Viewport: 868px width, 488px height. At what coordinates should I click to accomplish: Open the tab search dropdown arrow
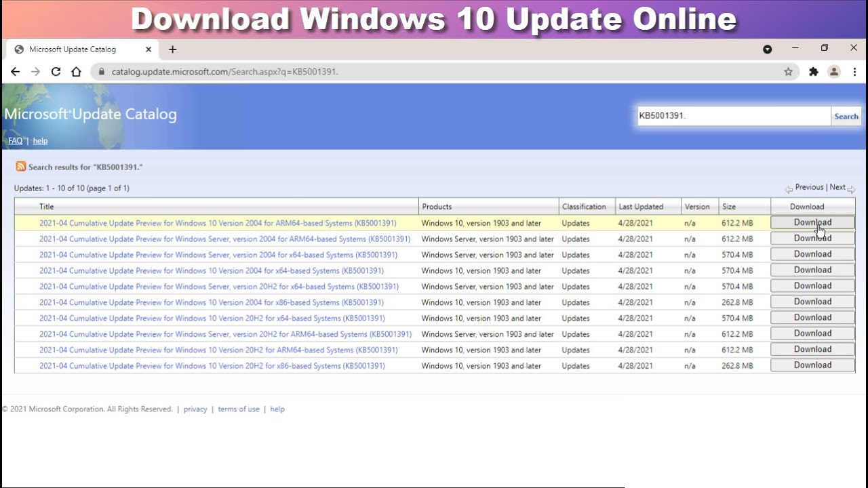click(x=768, y=49)
